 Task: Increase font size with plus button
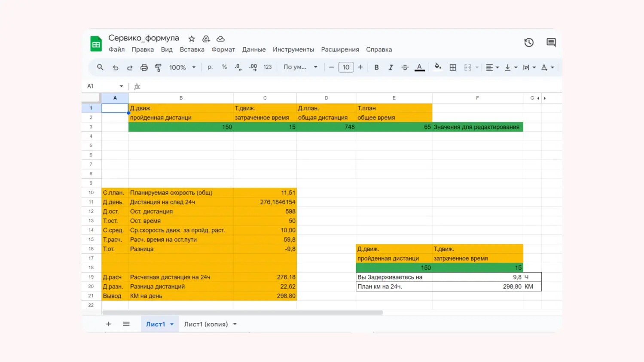pos(360,67)
